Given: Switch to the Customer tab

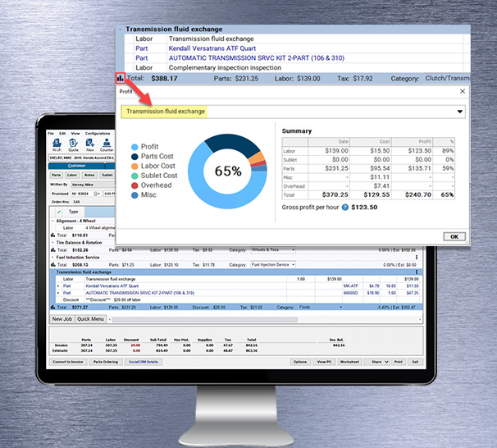Looking at the screenshot, I should (x=76, y=164).
